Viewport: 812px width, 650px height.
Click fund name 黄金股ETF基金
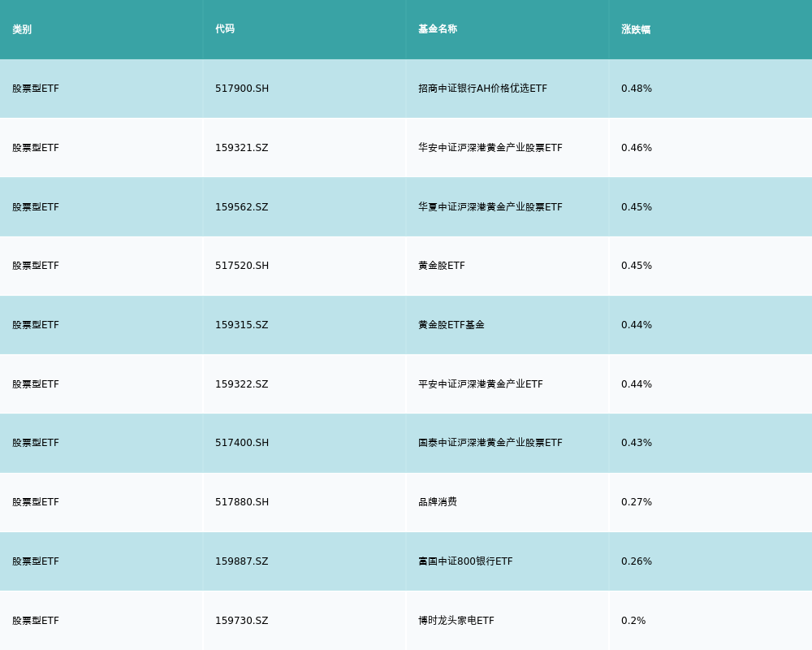(451, 325)
